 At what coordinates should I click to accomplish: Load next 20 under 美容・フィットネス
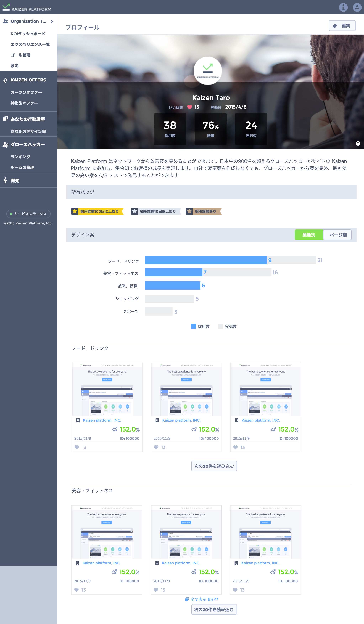coord(214,609)
